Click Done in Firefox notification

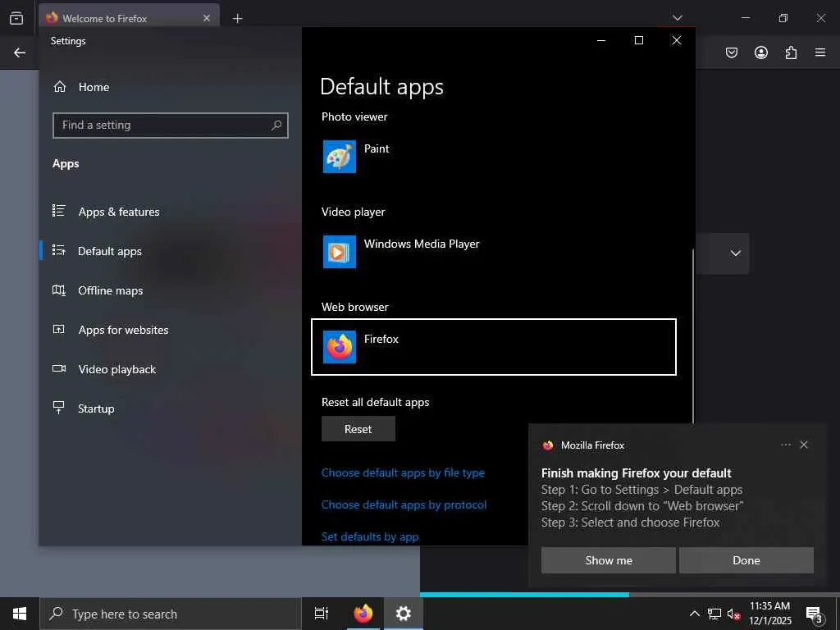tap(746, 560)
